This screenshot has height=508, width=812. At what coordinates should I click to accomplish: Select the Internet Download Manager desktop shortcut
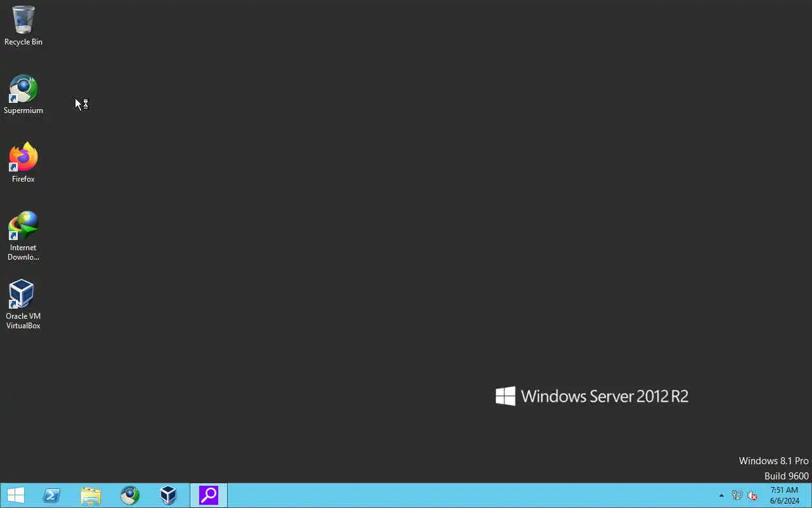[23, 236]
